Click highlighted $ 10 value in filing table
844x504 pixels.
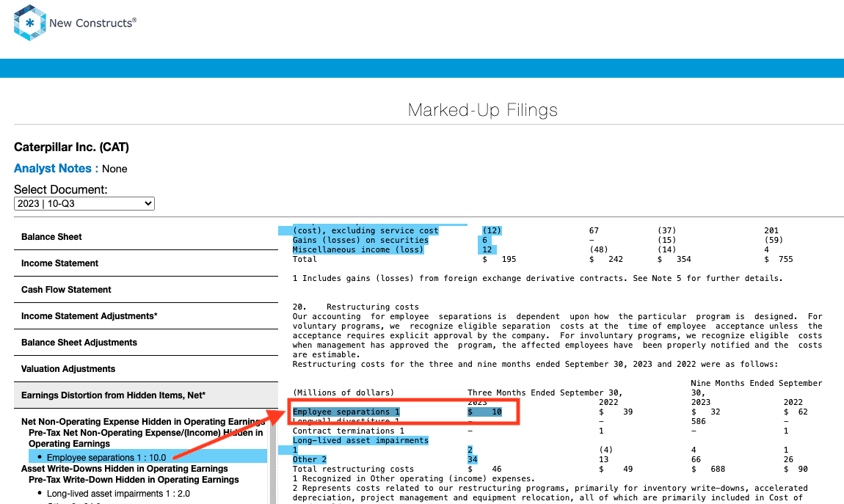(484, 412)
